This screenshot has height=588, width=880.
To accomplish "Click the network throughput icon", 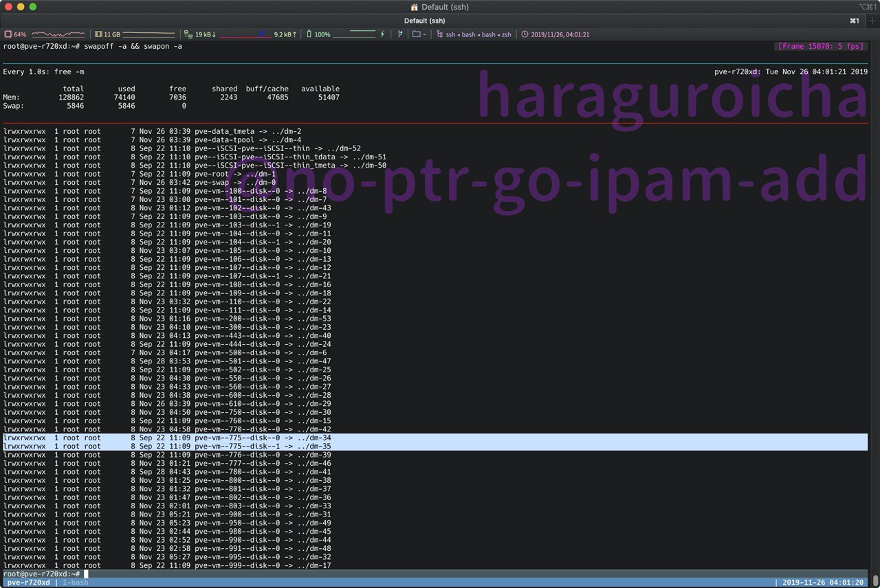I will coord(188,34).
